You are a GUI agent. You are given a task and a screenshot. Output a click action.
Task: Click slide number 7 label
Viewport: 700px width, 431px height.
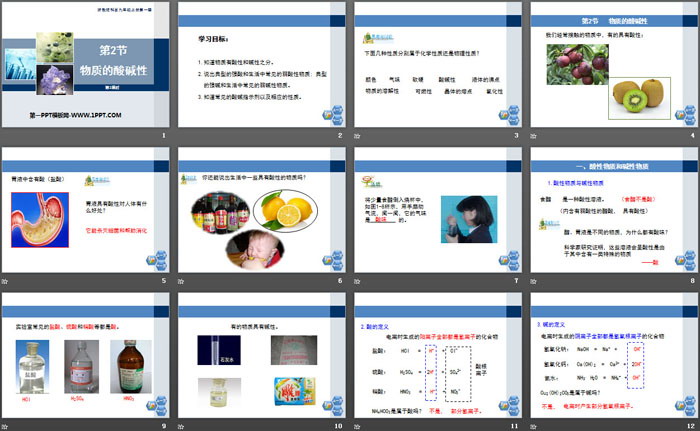[517, 280]
